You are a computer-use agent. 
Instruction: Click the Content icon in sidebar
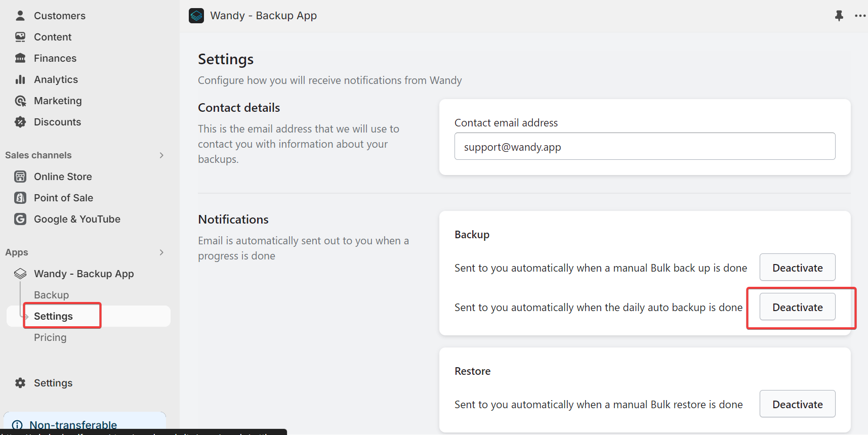[20, 37]
